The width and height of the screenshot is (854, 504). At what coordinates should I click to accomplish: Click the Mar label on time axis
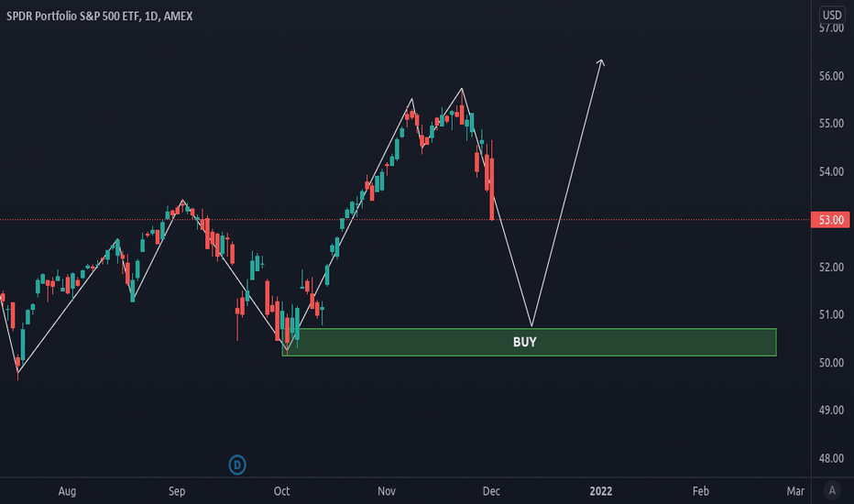(795, 491)
